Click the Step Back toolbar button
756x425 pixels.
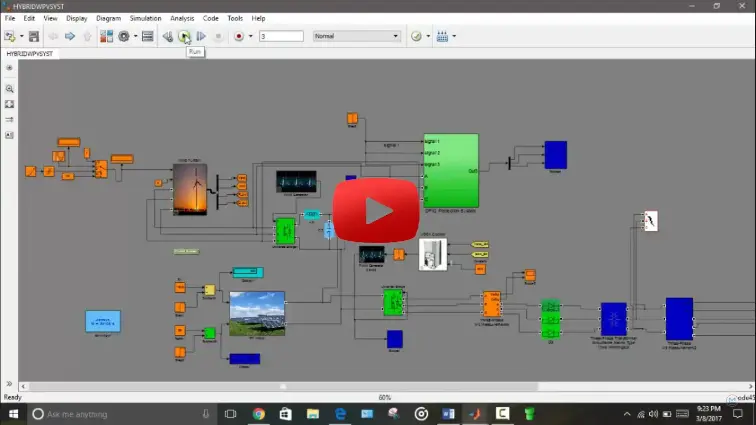[168, 36]
